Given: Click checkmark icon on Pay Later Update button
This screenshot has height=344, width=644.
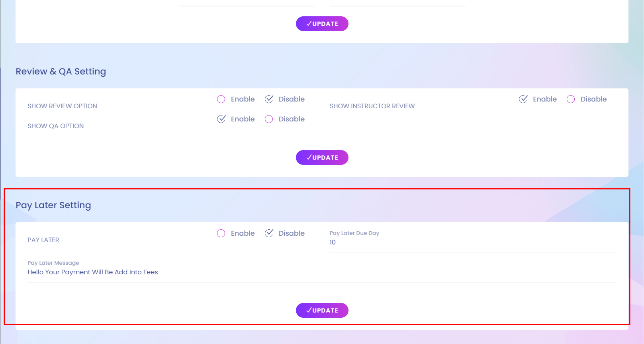Looking at the screenshot, I should coord(309,310).
